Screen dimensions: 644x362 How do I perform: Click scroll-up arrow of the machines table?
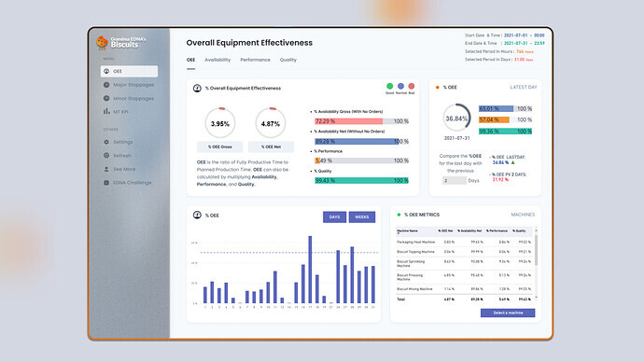(536, 230)
